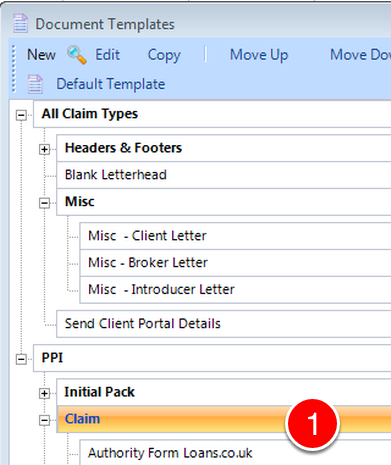391x465 pixels.
Task: Collapse the Claim tree node
Action: (44, 420)
